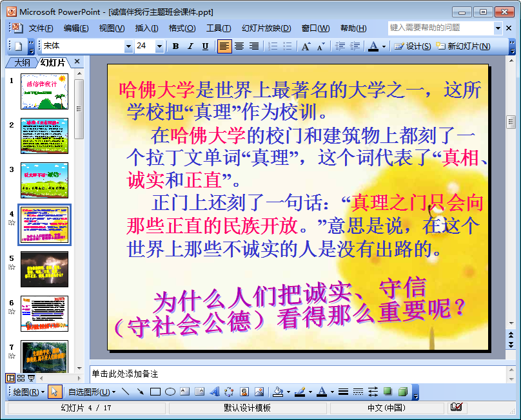Insert picture from file
Screen dimensions: 521x420
(259, 392)
